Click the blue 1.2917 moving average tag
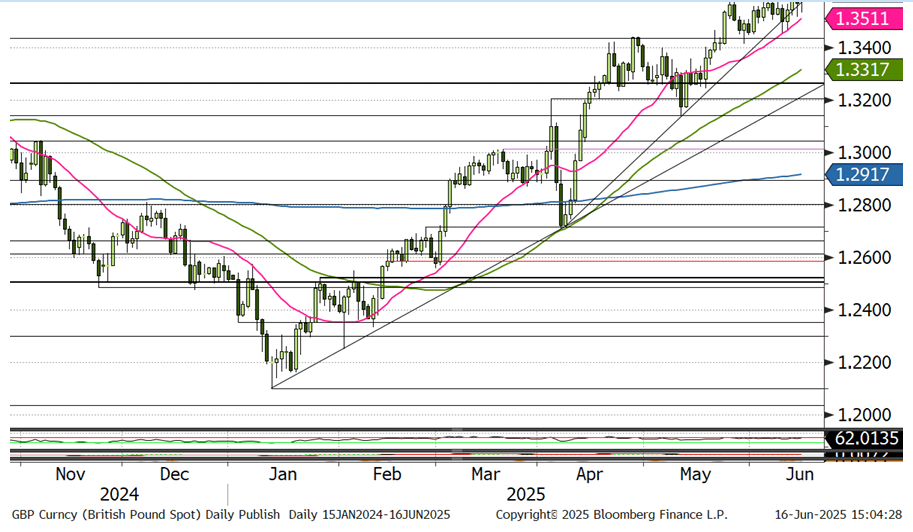The height and width of the screenshot is (532, 913). tap(866, 174)
